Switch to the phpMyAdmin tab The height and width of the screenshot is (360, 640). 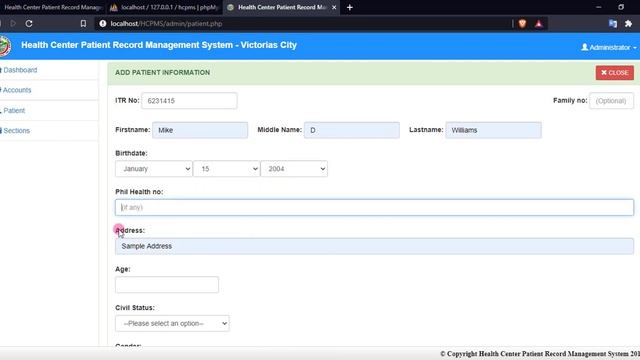pyautogui.click(x=165, y=7)
